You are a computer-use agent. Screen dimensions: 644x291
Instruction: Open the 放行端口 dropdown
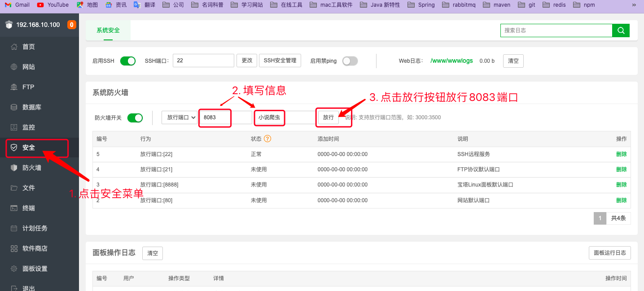[180, 117]
